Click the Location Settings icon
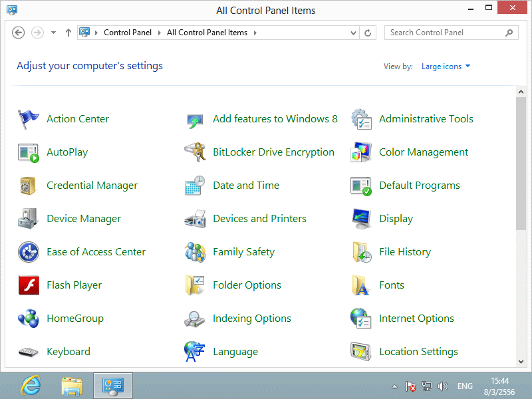The height and width of the screenshot is (399, 532). click(x=360, y=352)
